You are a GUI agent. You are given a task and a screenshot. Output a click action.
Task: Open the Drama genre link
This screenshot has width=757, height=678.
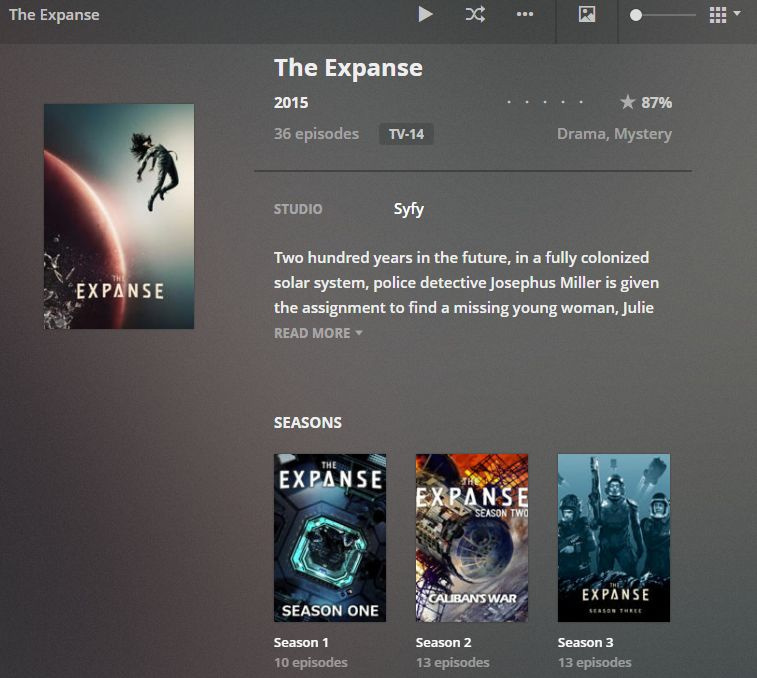583,134
